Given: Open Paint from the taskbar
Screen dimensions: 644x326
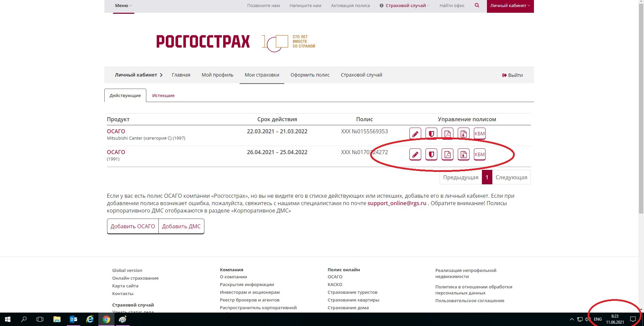Looking at the screenshot, I should click(123, 319).
